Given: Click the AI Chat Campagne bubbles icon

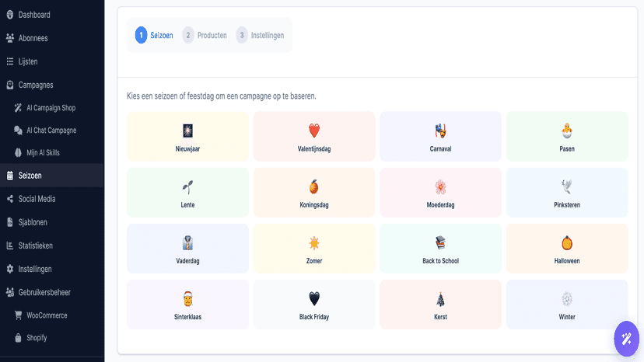Looking at the screenshot, I should click(x=18, y=131).
